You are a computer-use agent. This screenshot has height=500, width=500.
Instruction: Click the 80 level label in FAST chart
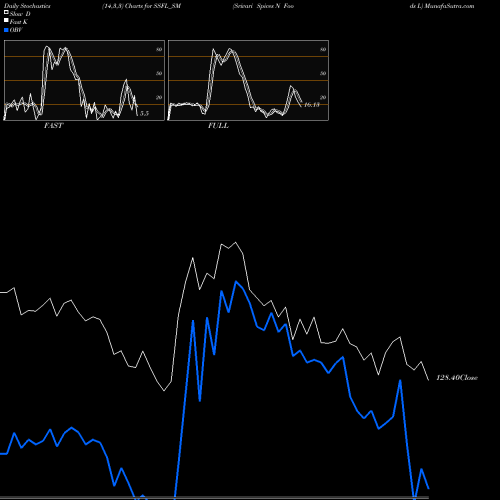pyautogui.click(x=159, y=49)
